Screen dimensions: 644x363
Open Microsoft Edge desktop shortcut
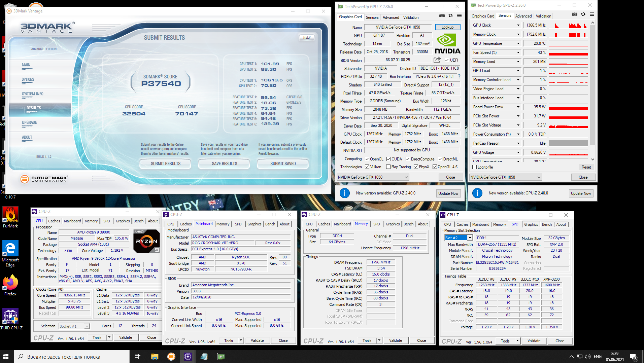pos(10,253)
